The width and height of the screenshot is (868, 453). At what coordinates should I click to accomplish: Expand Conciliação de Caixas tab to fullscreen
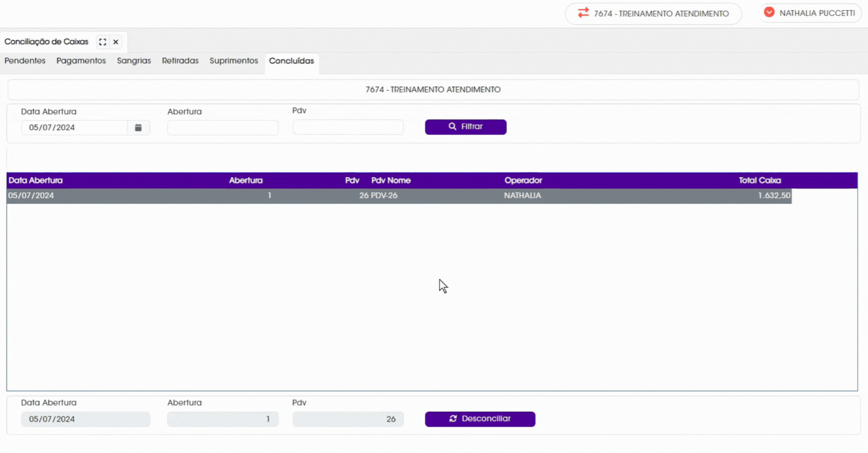[102, 42]
